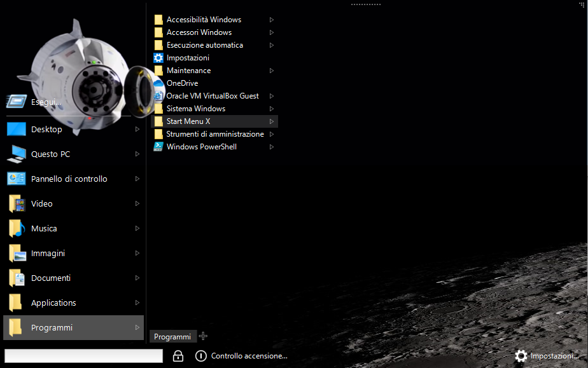Click the Immagini folder icon

coord(17,253)
